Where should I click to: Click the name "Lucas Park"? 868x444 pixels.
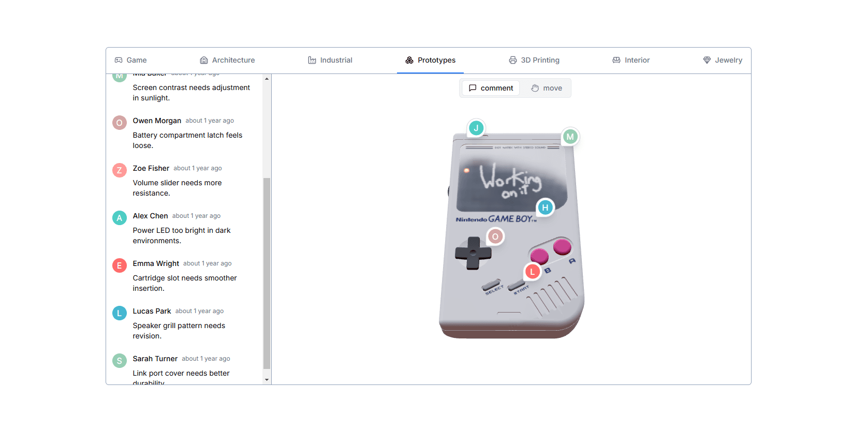point(152,311)
